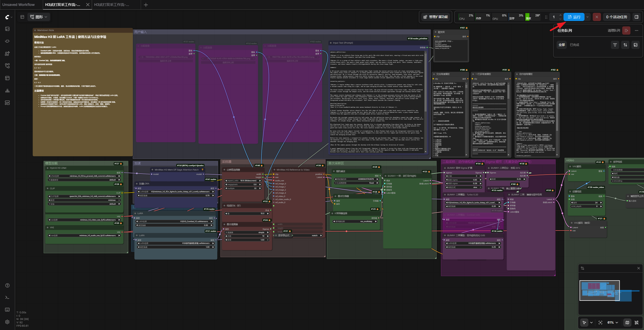The image size is (644, 330).
Task: Click the blue 运行 run button
Action: coord(574,17)
